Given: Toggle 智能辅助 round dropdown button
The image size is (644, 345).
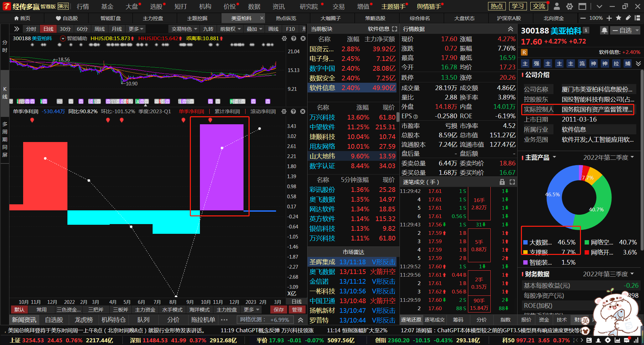Looking at the screenshot, I should click(62, 39).
